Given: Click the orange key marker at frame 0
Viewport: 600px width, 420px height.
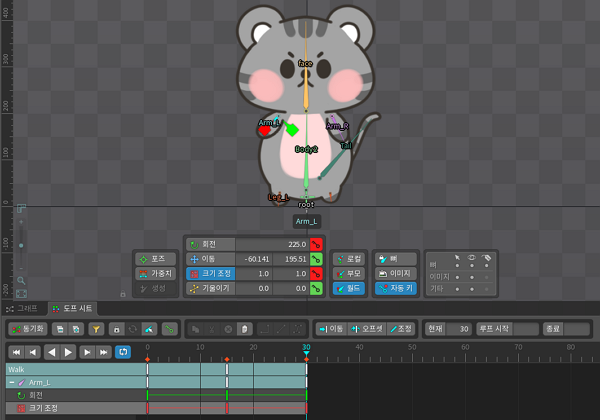Looking at the screenshot, I should pos(147,360).
